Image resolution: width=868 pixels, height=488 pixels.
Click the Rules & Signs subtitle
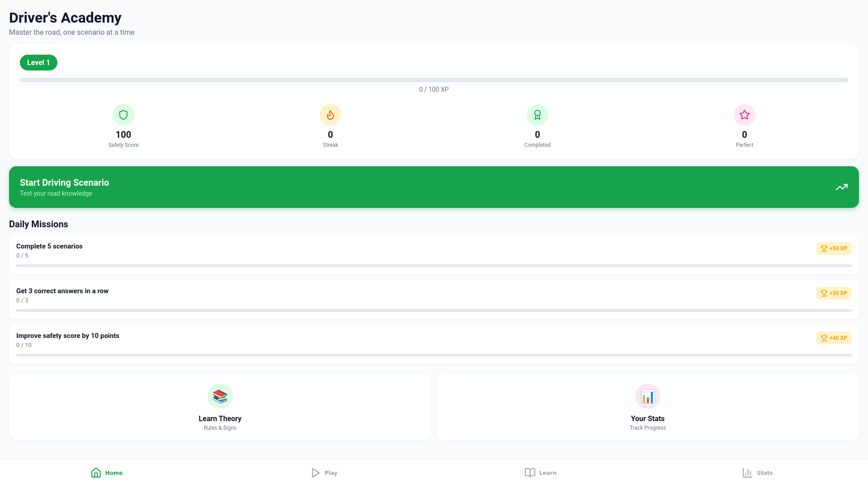(220, 428)
